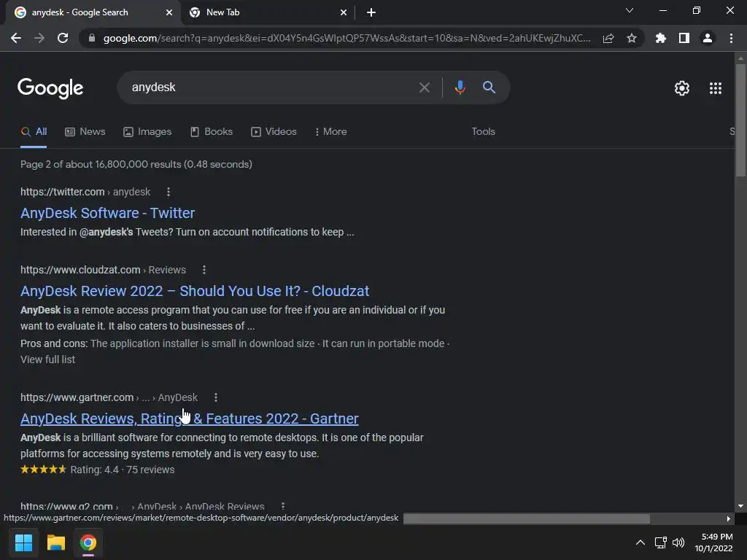
Task: Click into the anydesk search field
Action: pos(267,87)
